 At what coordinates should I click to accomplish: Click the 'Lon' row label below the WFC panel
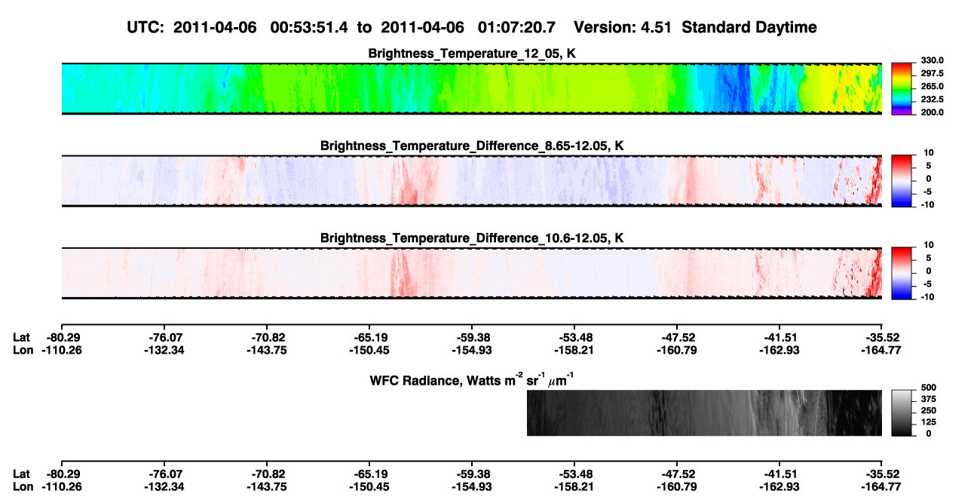[x=23, y=487]
